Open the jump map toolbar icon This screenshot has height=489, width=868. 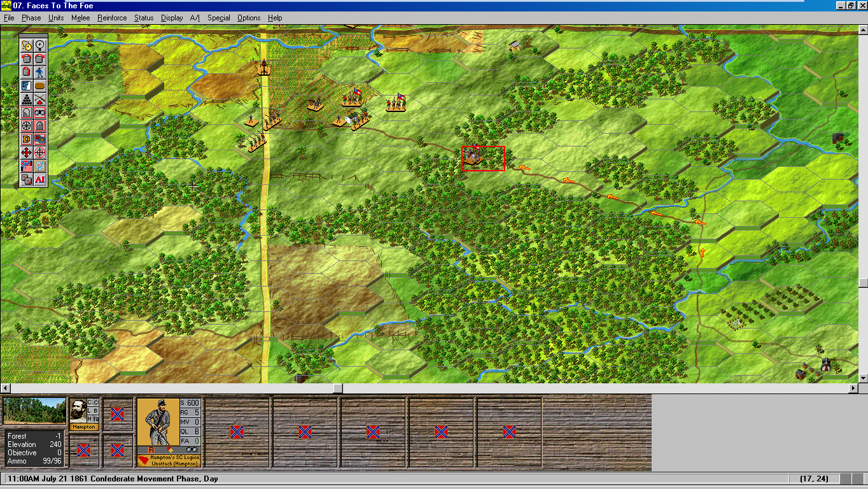pos(39,166)
